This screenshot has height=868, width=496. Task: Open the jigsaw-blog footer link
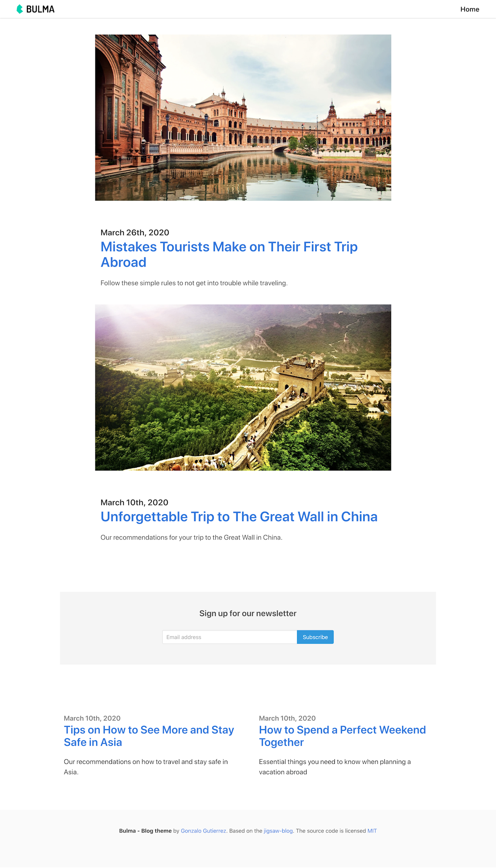pyautogui.click(x=278, y=831)
